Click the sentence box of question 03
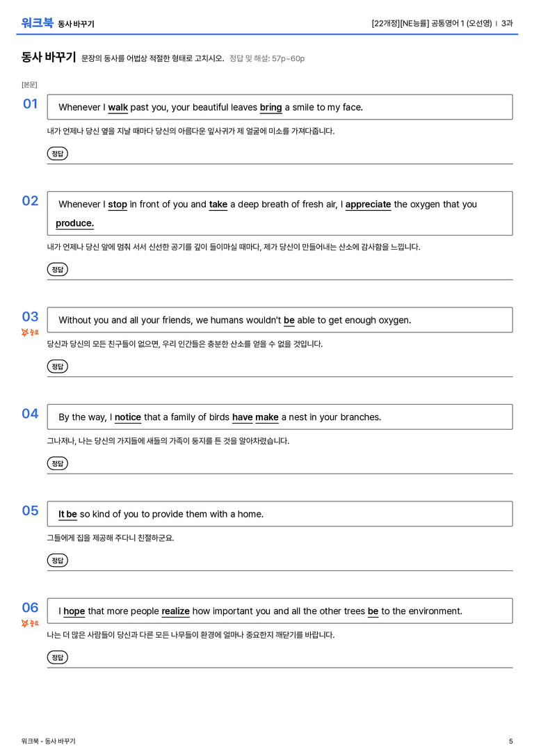This screenshot has width=534, height=756. click(280, 320)
